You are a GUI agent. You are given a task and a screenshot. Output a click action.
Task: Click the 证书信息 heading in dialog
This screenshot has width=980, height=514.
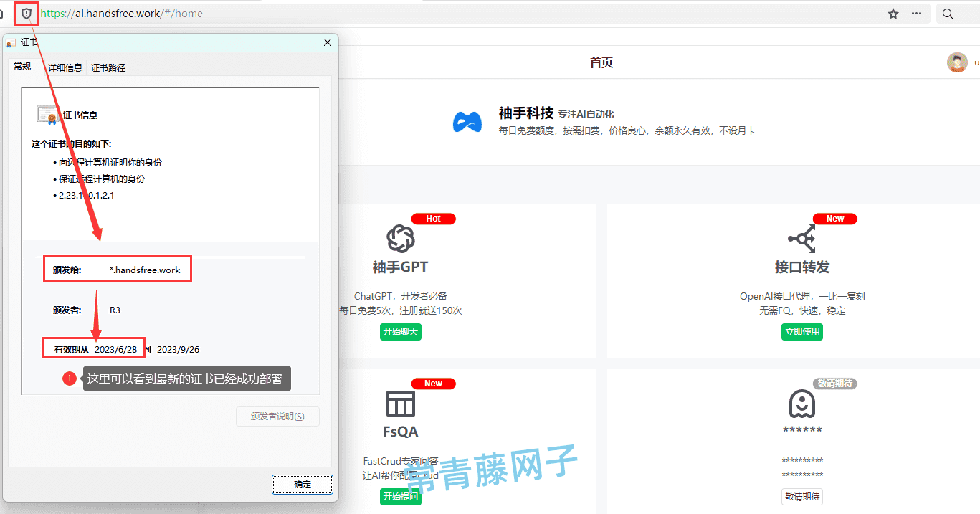tap(80, 115)
